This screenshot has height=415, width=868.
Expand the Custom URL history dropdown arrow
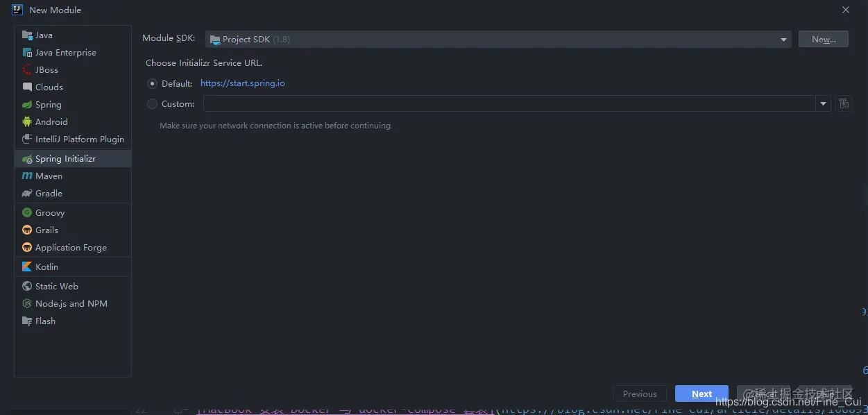pyautogui.click(x=823, y=104)
